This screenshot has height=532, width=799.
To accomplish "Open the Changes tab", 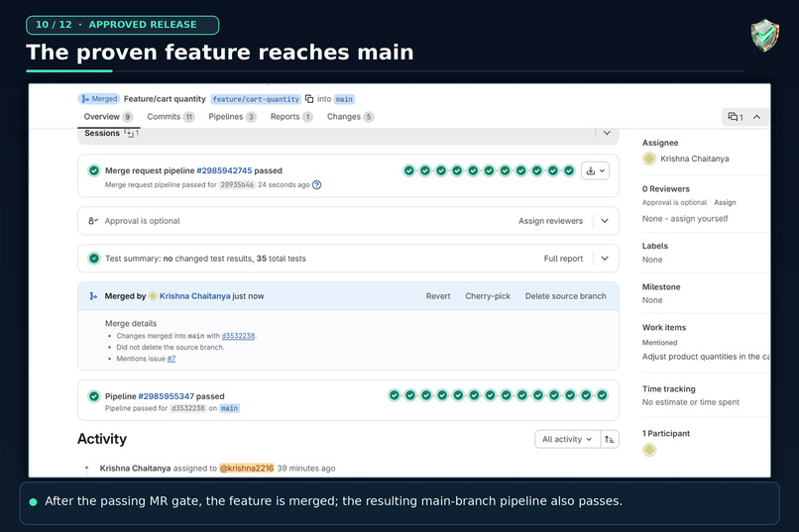I will point(351,117).
